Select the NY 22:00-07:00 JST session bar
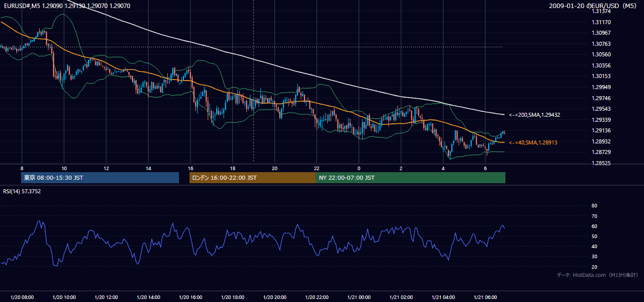The height and width of the screenshot is (302, 644). [x=411, y=178]
